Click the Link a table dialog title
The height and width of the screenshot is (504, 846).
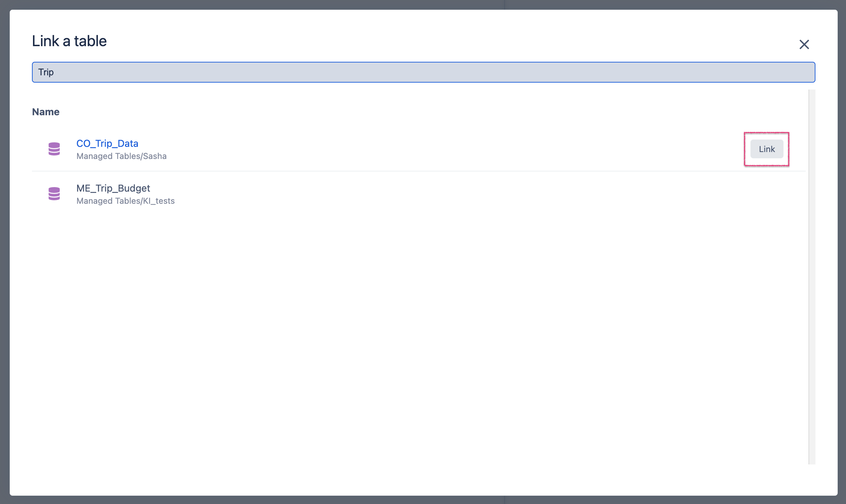point(69,41)
